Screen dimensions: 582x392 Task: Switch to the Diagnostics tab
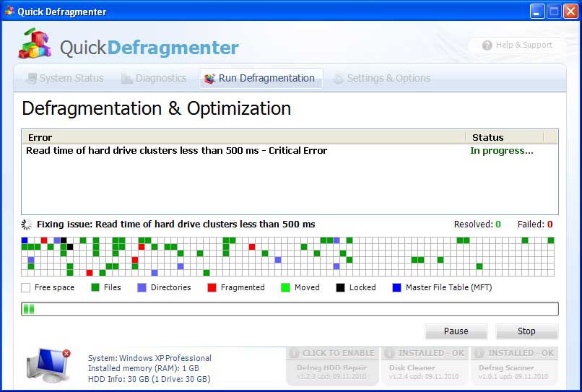(x=154, y=78)
